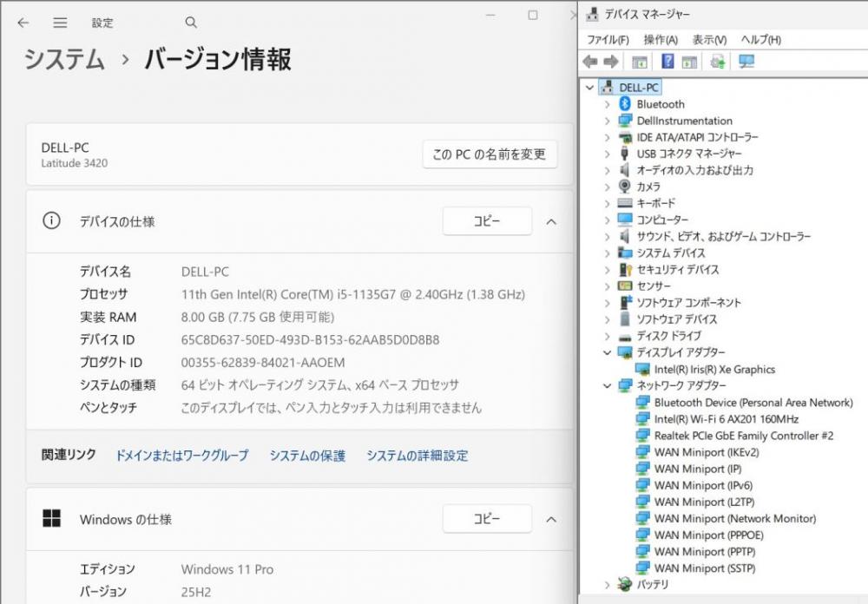Image resolution: width=868 pixels, height=604 pixels.
Task: Open the Settings hamburger navigation menu
Action: 60,23
